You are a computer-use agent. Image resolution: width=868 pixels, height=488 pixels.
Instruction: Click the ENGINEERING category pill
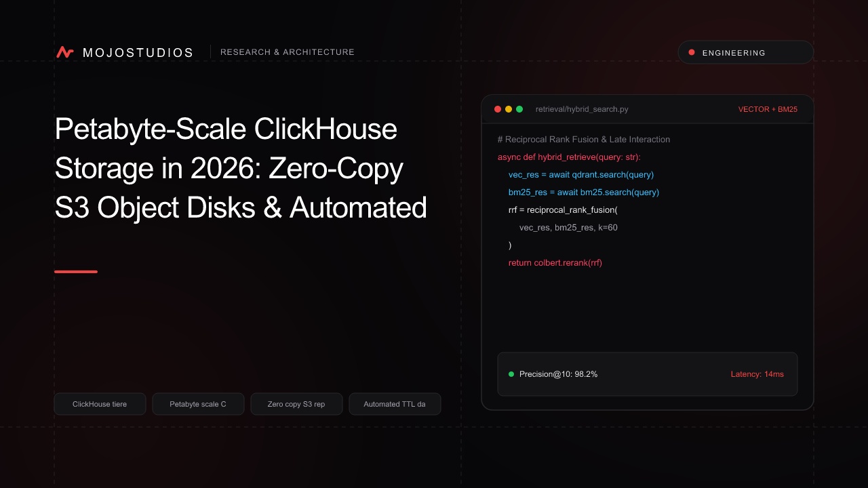click(x=746, y=52)
